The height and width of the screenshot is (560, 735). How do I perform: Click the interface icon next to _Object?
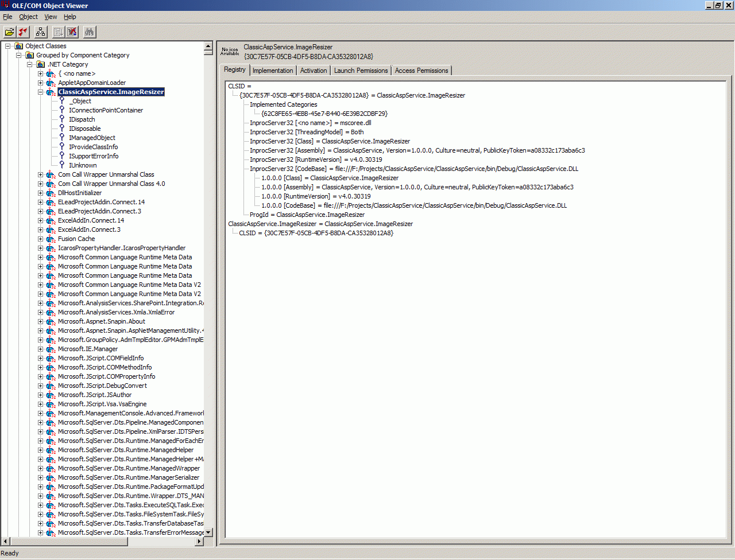(62, 101)
